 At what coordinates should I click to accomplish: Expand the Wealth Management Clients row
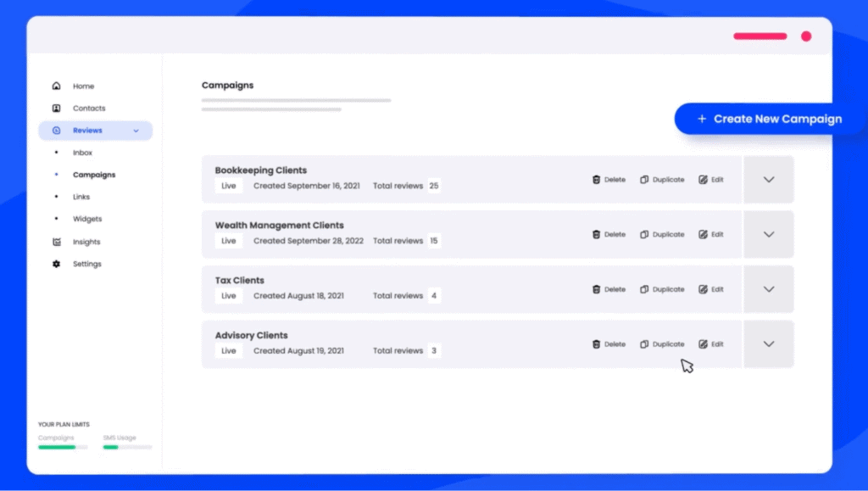point(769,234)
